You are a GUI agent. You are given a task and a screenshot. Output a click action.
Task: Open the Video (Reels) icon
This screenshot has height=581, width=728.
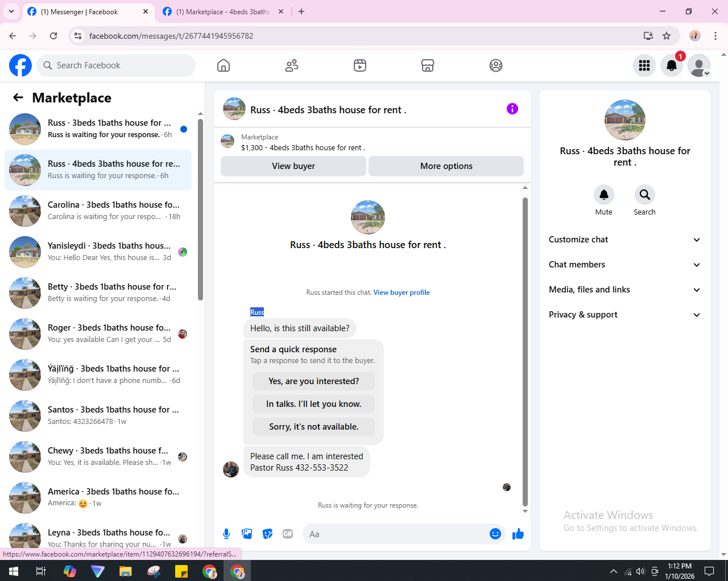point(360,65)
